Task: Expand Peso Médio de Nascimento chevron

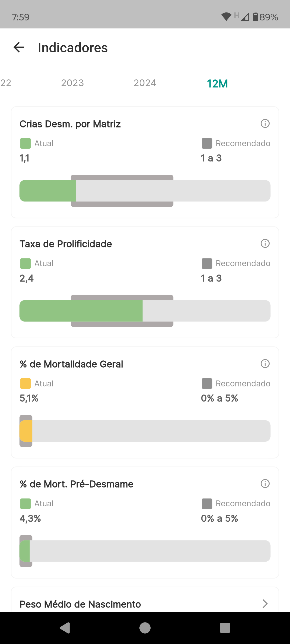Action: tap(265, 604)
